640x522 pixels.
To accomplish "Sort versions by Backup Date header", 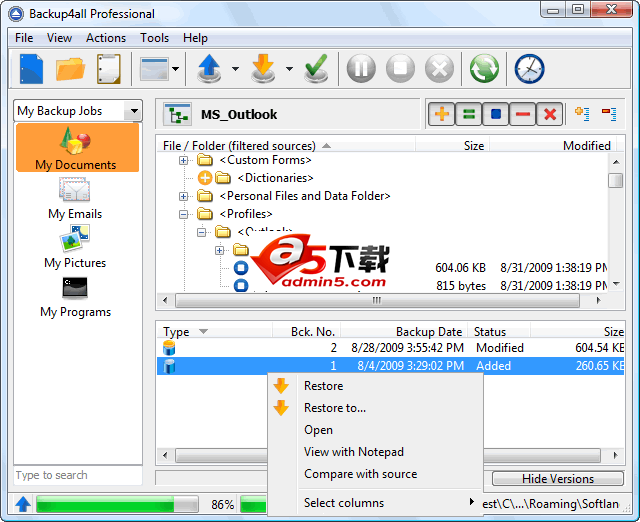I will 404,331.
